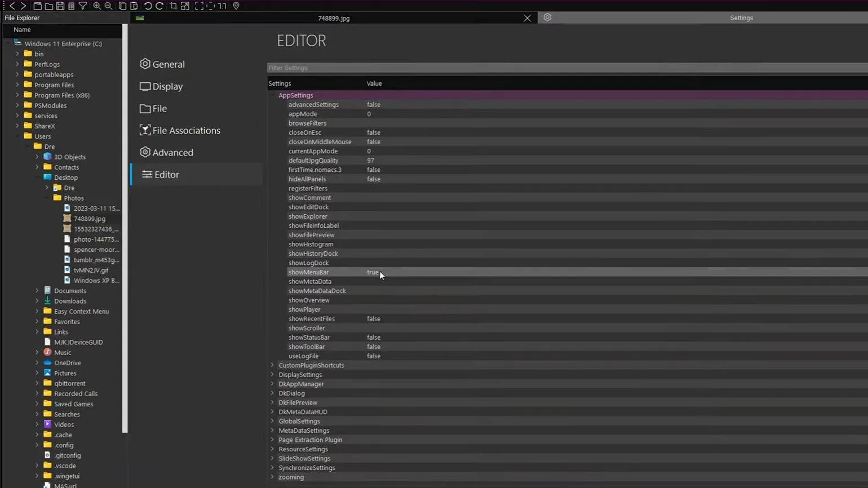This screenshot has height=488, width=868.
Task: Zoom out using the magnifier minus icon
Action: point(108,6)
